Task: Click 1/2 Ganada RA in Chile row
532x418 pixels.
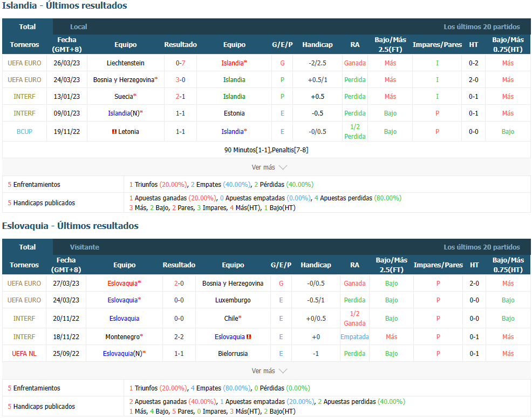Action: tap(354, 319)
